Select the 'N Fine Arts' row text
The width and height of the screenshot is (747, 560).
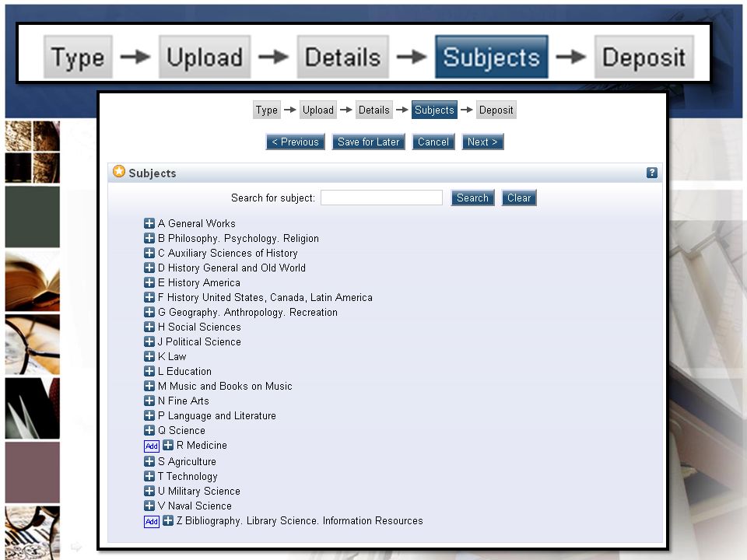pos(184,401)
